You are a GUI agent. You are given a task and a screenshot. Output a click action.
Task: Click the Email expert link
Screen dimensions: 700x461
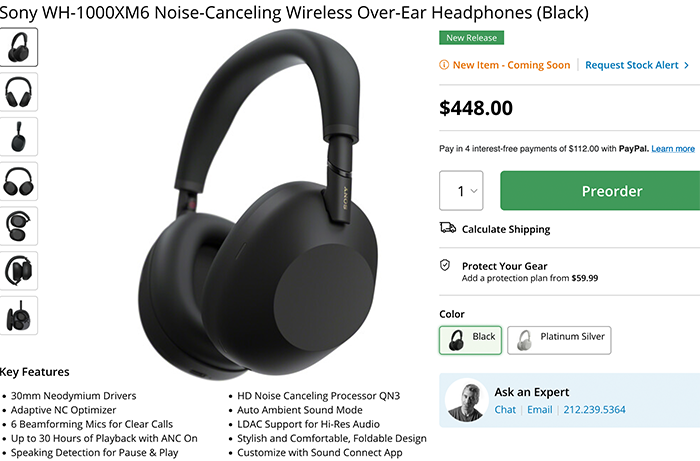[x=540, y=410]
